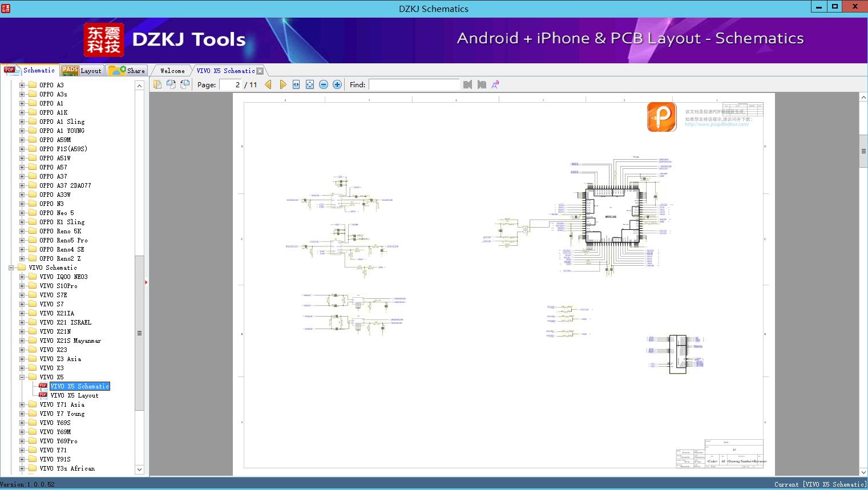This screenshot has height=490, width=868.
Task: Click the VIVO X3 folder icon
Action: pyautogui.click(x=33, y=368)
